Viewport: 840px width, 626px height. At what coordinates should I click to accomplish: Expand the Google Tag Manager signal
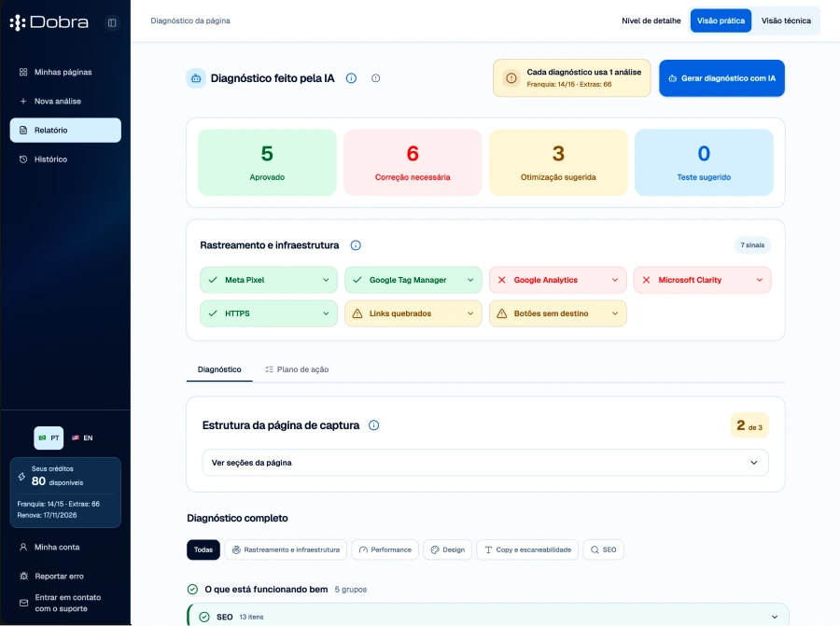coord(413,280)
